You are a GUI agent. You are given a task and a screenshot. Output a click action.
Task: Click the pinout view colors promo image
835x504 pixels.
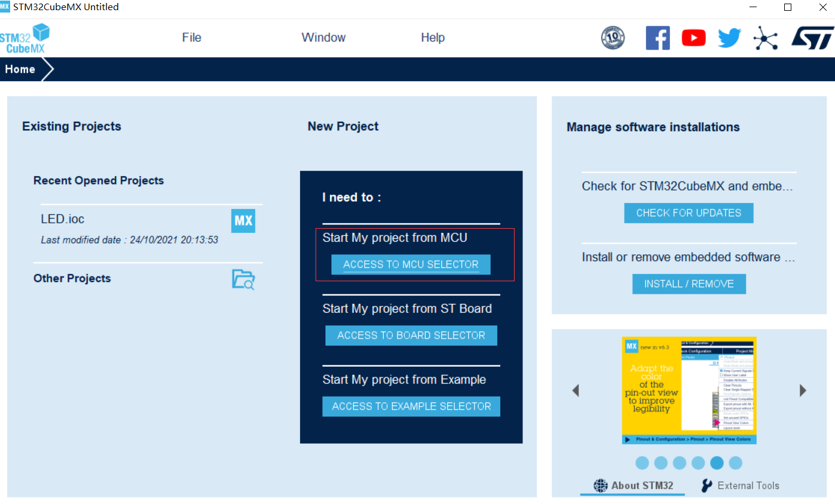(x=689, y=391)
